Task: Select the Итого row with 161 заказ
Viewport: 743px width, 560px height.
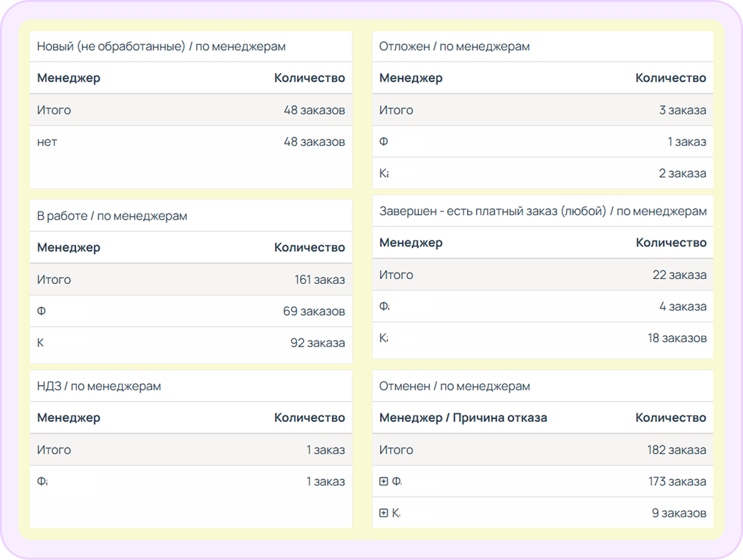Action: (x=186, y=279)
